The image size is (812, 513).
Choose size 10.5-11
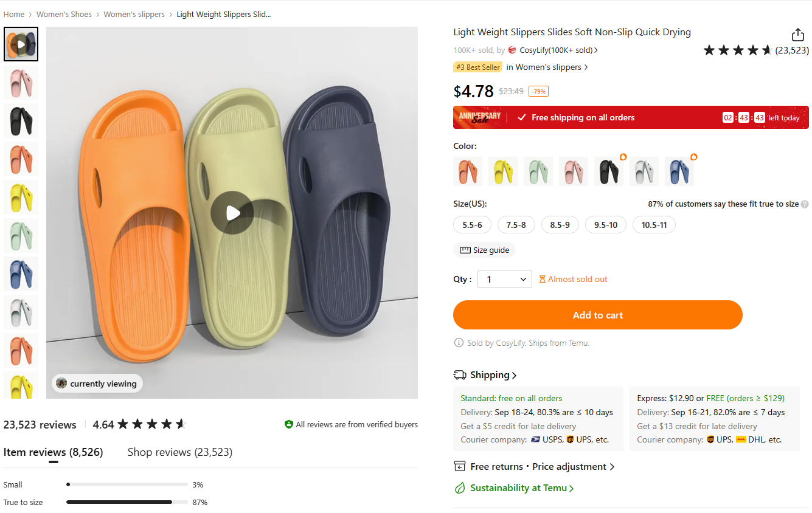(654, 225)
